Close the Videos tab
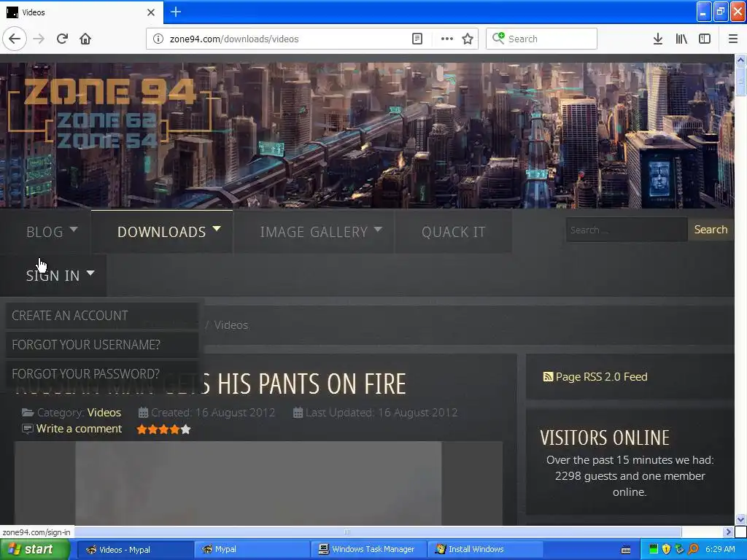This screenshot has height=560, width=747. (151, 12)
